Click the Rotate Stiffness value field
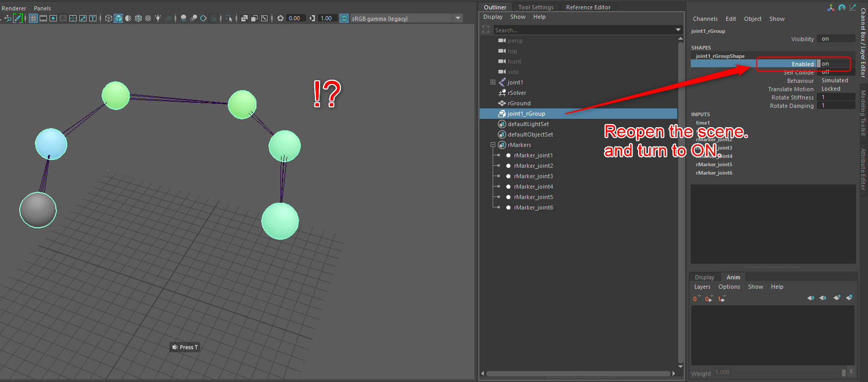 836,97
